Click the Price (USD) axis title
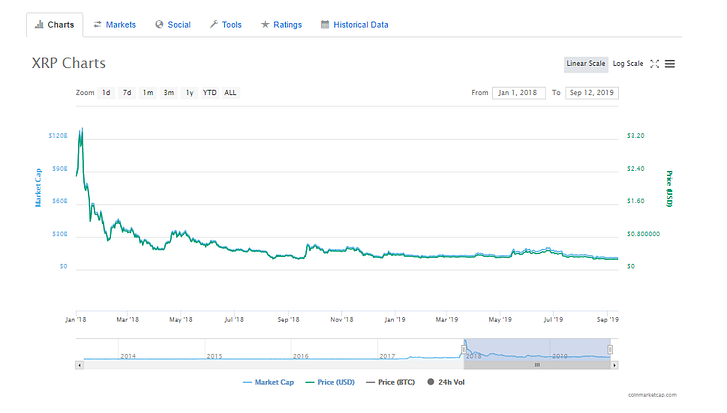Viewport: 727px width, 413px height. [x=669, y=189]
